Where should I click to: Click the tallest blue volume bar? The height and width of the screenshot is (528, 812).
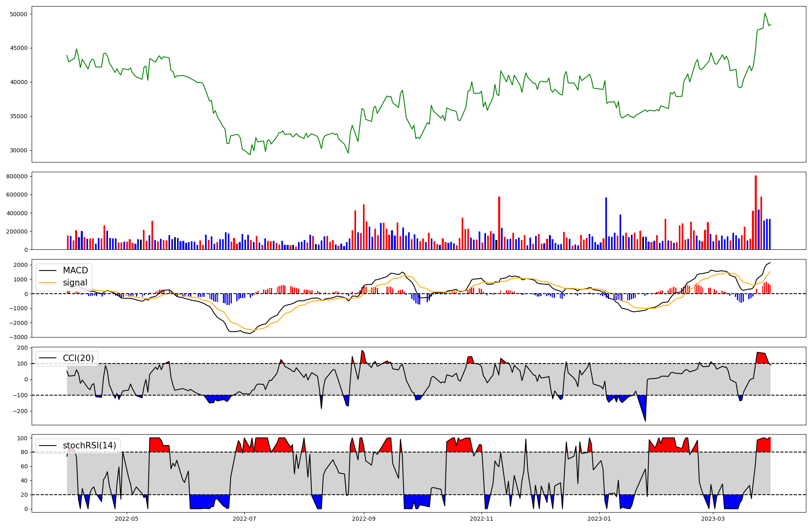[606, 223]
